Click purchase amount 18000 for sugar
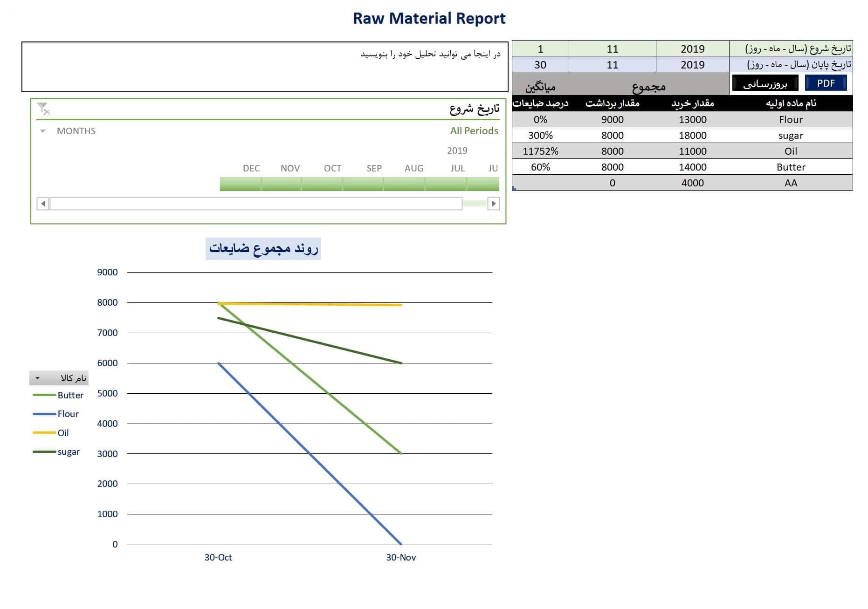The image size is (868, 609). tap(692, 135)
